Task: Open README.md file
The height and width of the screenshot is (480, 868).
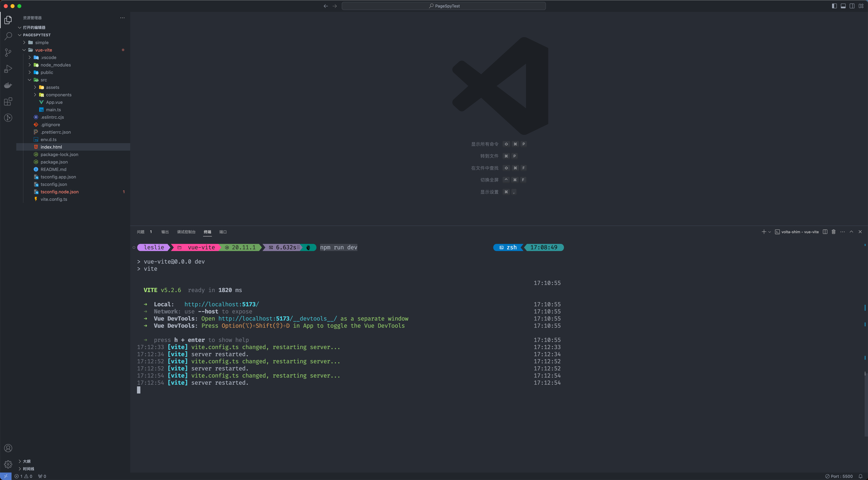Action: (x=73, y=170)
